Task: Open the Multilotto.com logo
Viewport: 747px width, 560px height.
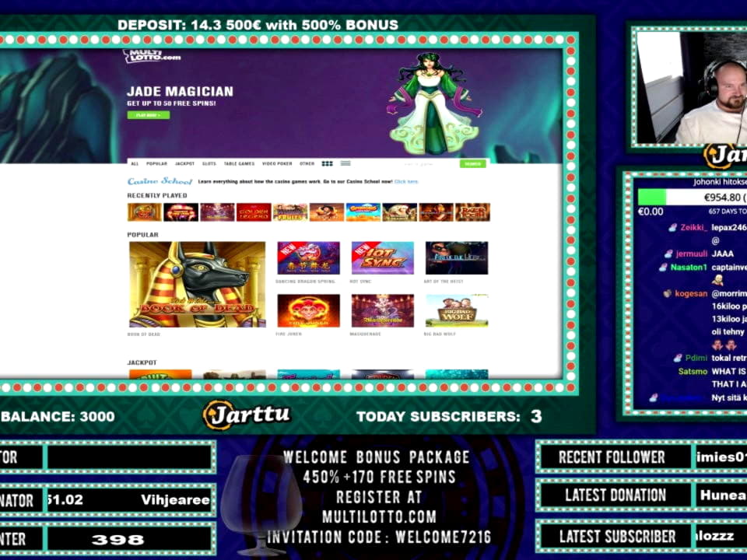Action: [x=152, y=56]
